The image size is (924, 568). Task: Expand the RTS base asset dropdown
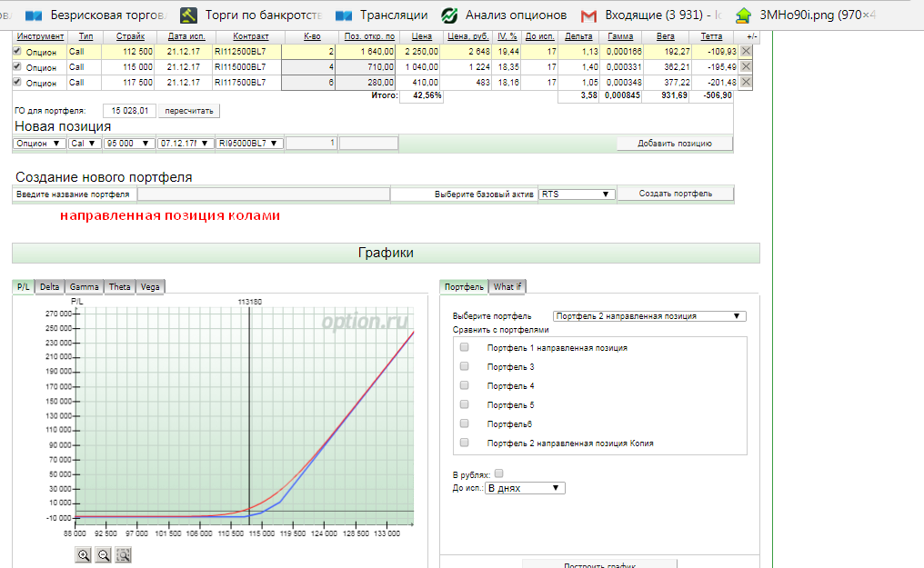577,194
